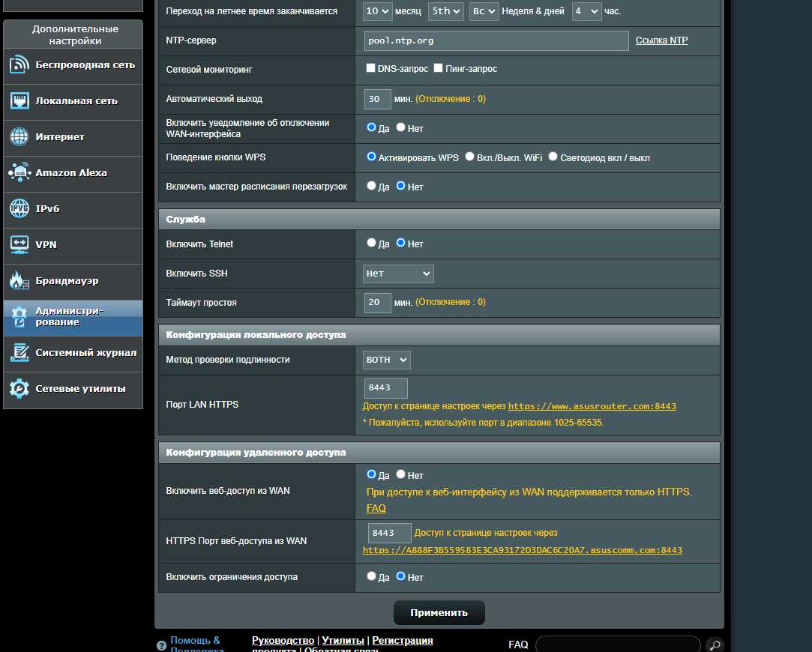Select Да for reboot schedule wizard
Screen dimensions: 812x652
click(x=371, y=185)
